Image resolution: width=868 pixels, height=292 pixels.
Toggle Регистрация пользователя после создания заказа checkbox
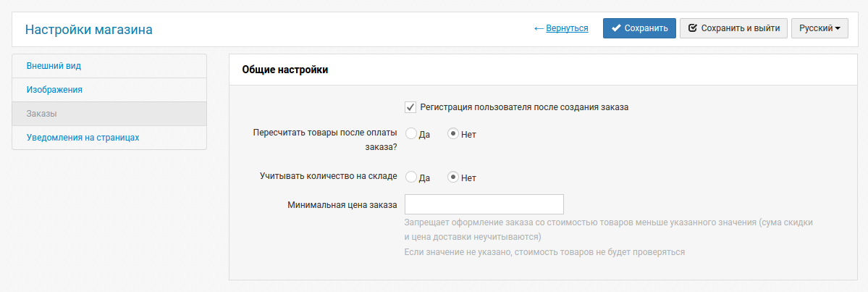click(410, 107)
